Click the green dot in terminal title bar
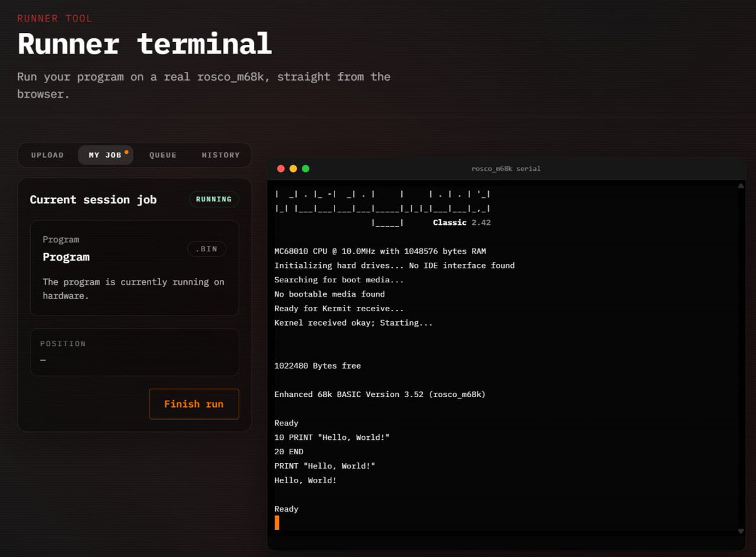Image resolution: width=756 pixels, height=557 pixels. 306,169
